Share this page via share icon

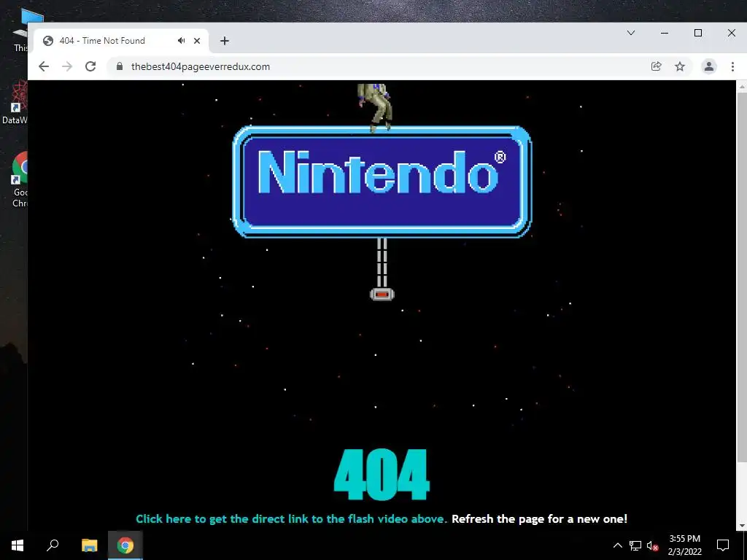[x=656, y=66]
